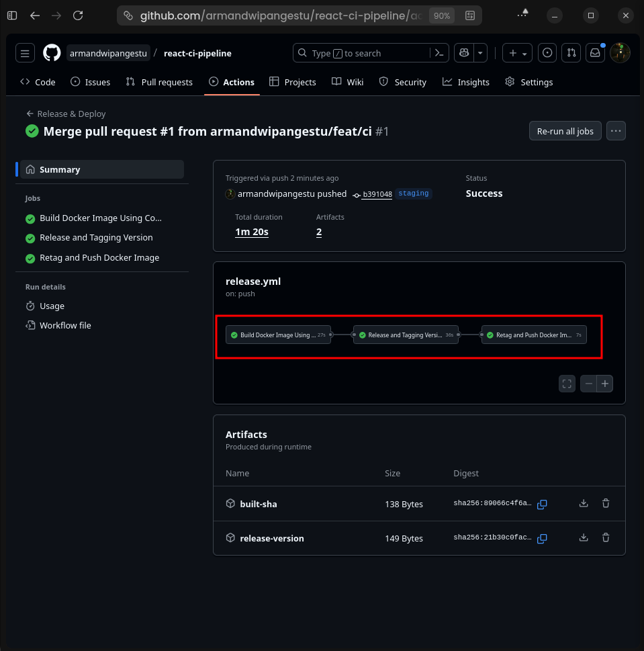
Task: Open the commit b391048 link
Action: coord(377,194)
